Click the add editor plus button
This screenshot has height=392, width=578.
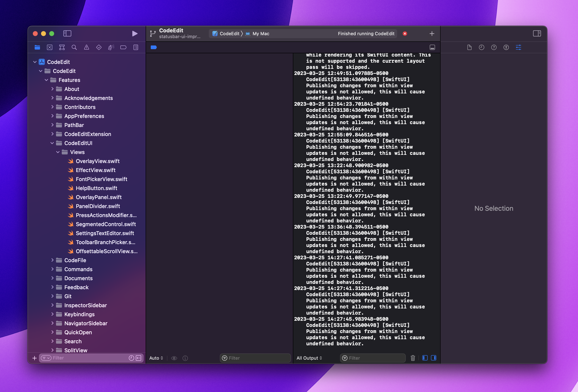tap(432, 34)
